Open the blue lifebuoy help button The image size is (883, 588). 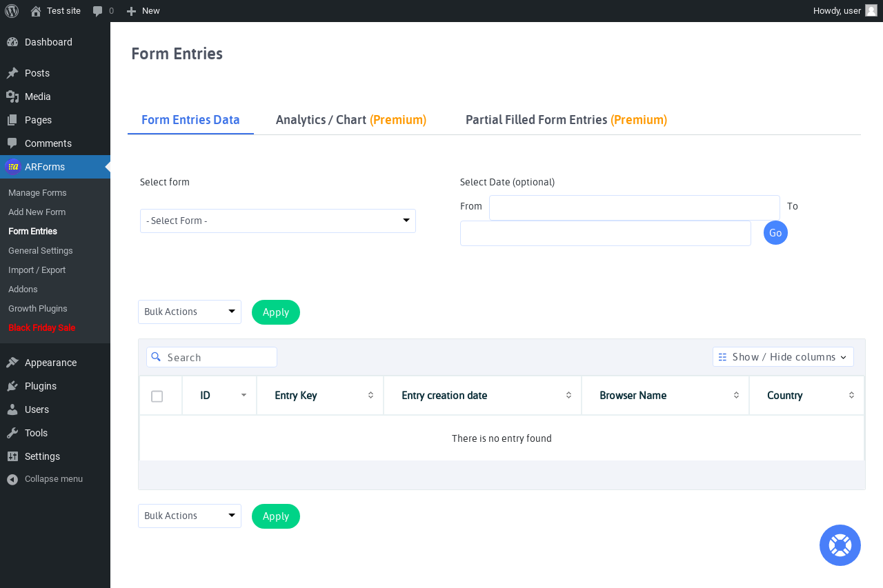840,545
